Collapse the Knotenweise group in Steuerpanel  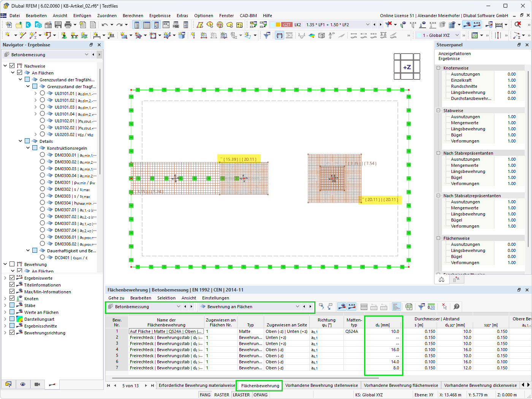438,68
